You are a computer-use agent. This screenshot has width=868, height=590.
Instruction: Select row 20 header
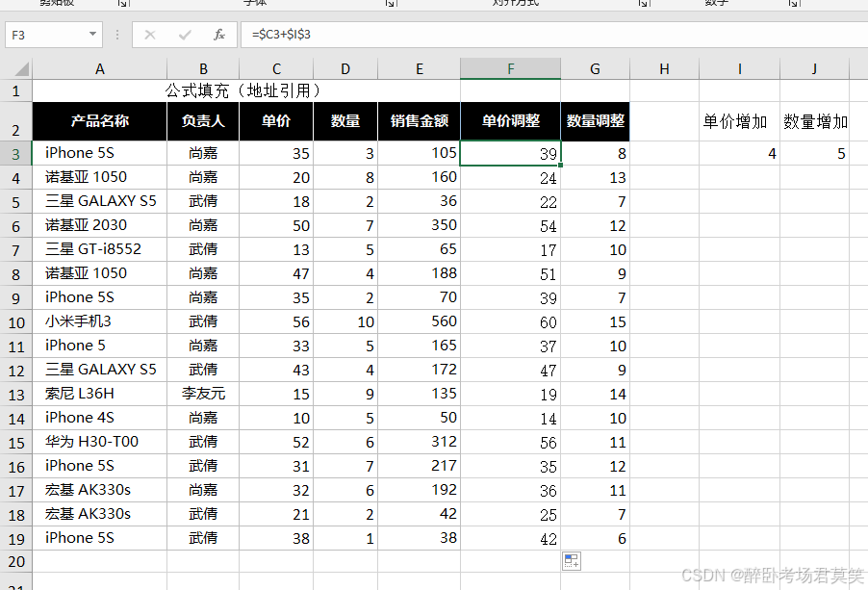click(x=16, y=562)
